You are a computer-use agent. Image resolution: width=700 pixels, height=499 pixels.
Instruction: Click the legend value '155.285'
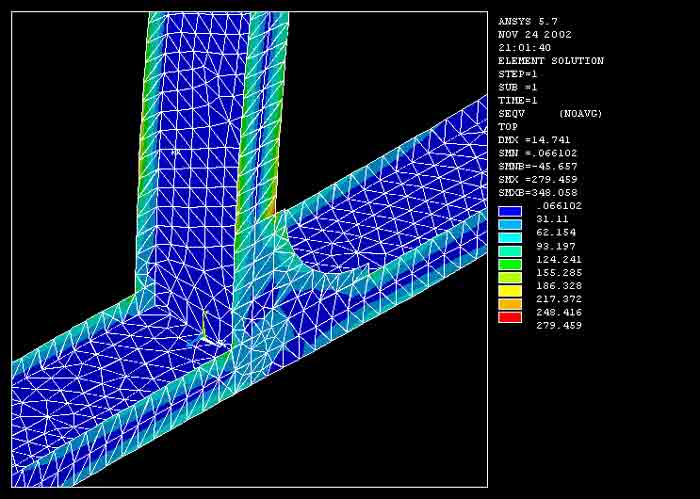pos(559,273)
